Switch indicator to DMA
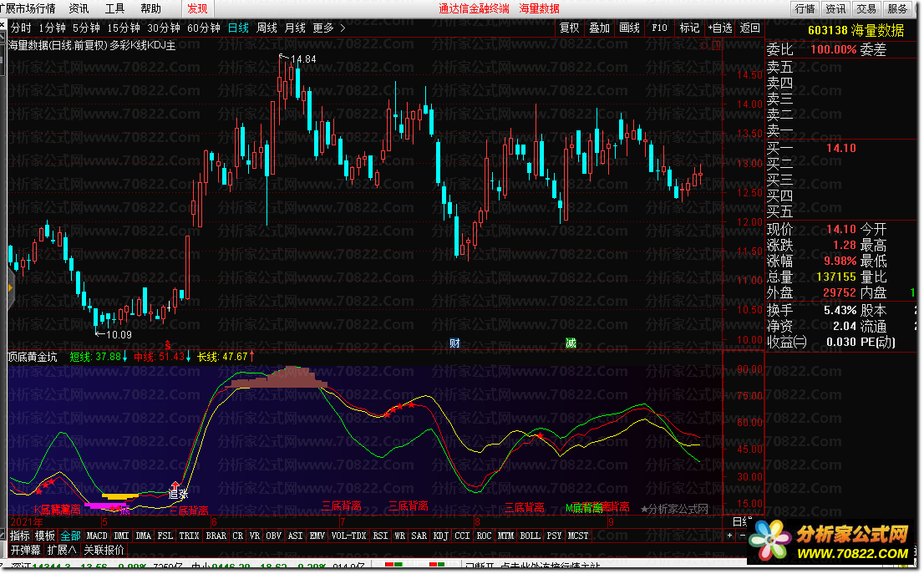924x574 pixels. pyautogui.click(x=143, y=536)
